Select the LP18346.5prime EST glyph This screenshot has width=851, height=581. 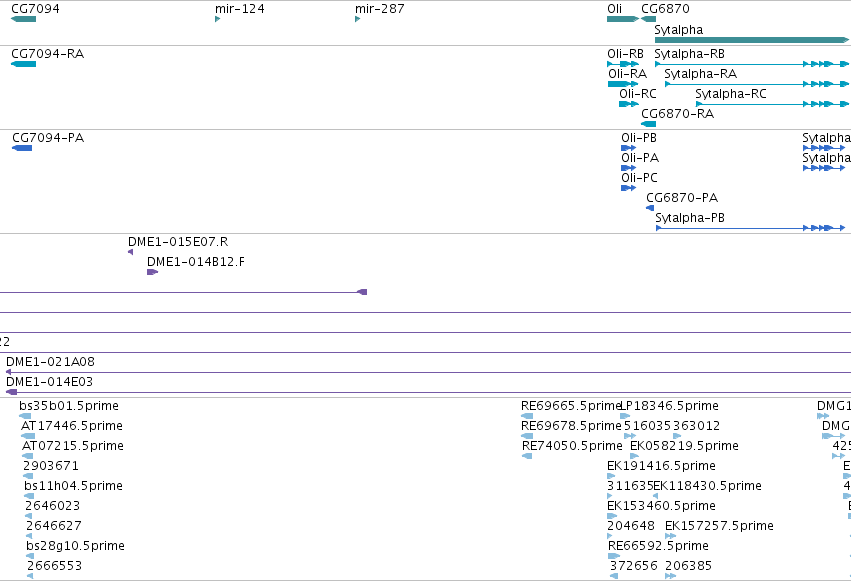tap(625, 416)
